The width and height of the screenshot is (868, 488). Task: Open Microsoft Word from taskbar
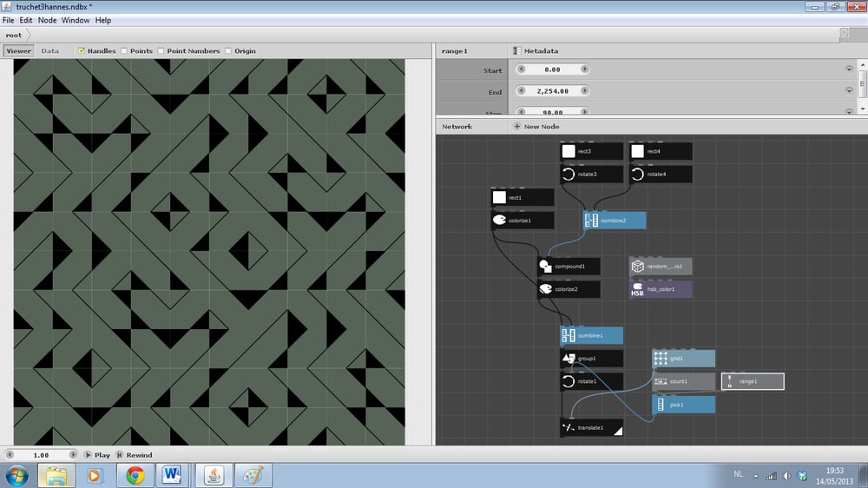[x=172, y=475]
